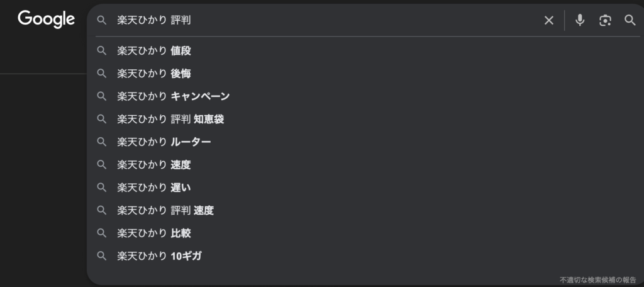Click search icon beside 10ギガ suggestion
This screenshot has width=644, height=287.
101,256
